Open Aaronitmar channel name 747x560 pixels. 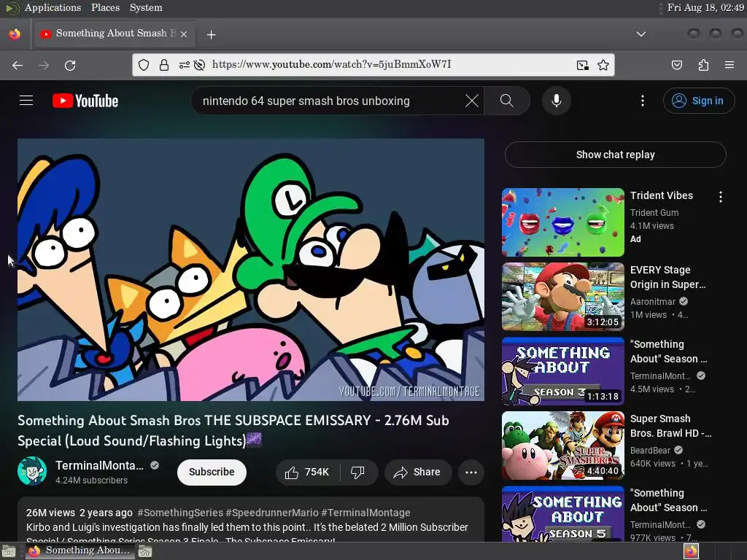653,301
